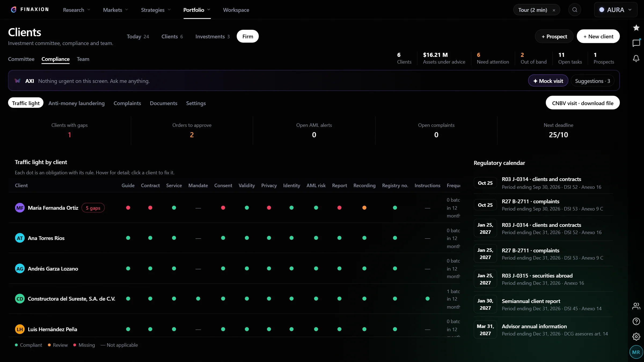Select the Traffic light filter pill

(x=26, y=103)
